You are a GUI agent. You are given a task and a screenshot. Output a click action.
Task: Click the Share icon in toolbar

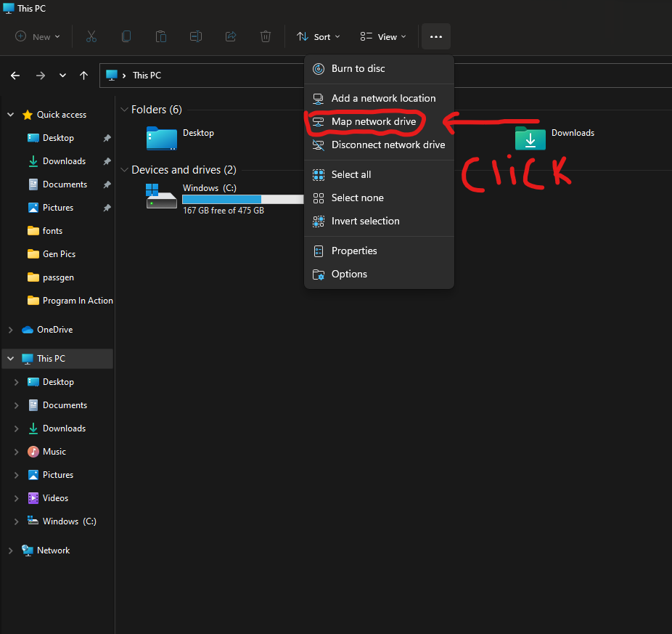pos(231,36)
